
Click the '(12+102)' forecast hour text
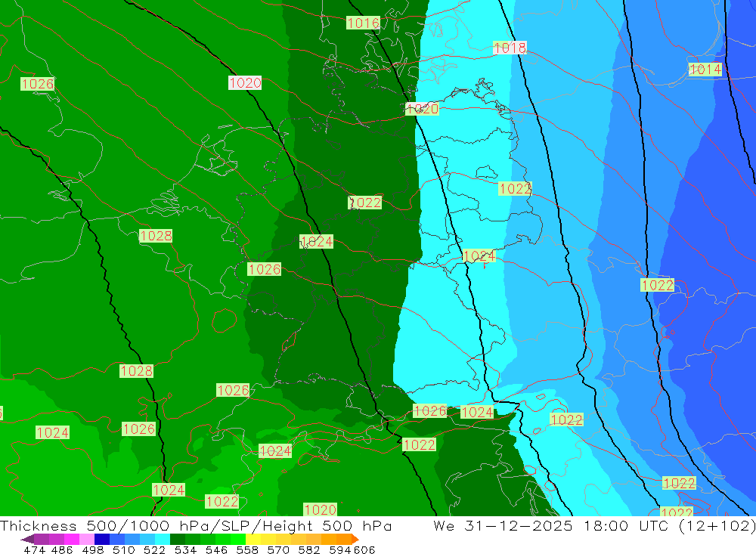[x=717, y=525]
